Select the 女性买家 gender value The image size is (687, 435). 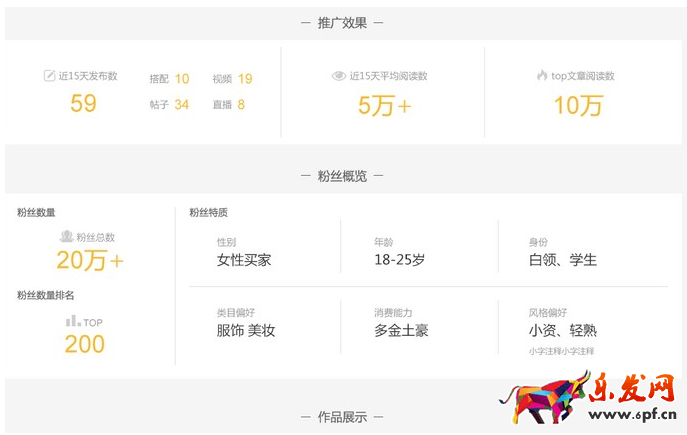point(244,260)
